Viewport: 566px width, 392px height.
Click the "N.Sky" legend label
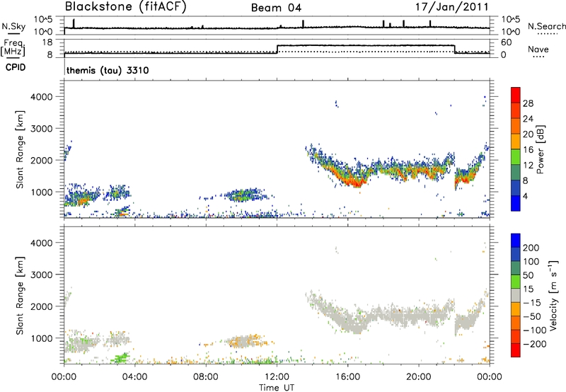click(13, 26)
